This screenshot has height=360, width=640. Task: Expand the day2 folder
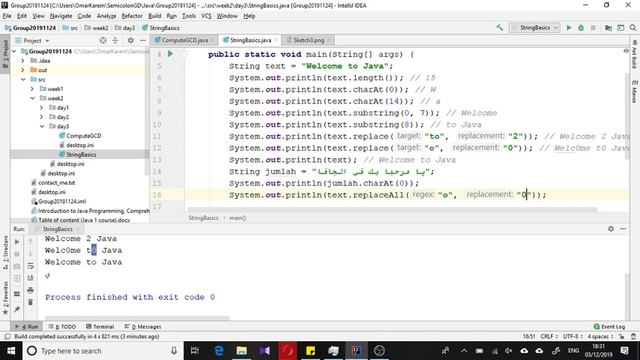pos(42,117)
